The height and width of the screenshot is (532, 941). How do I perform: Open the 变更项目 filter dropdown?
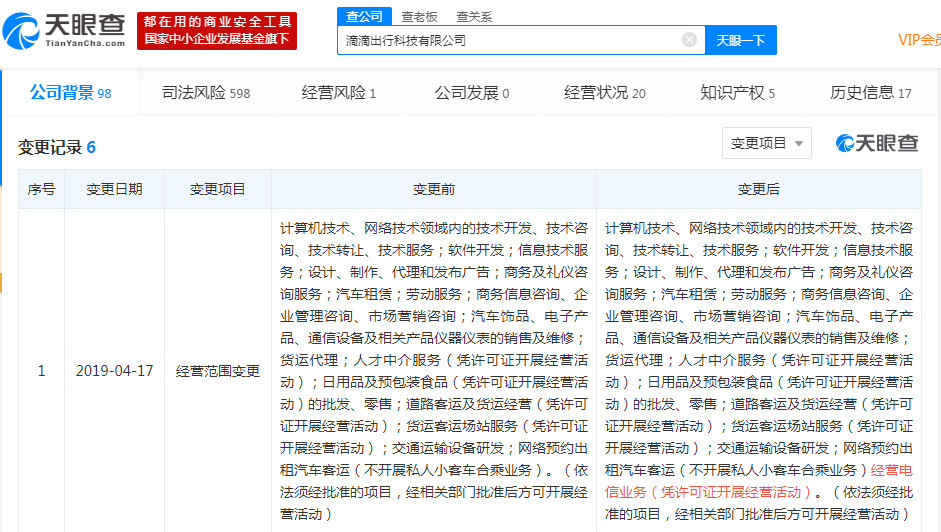[x=766, y=143]
